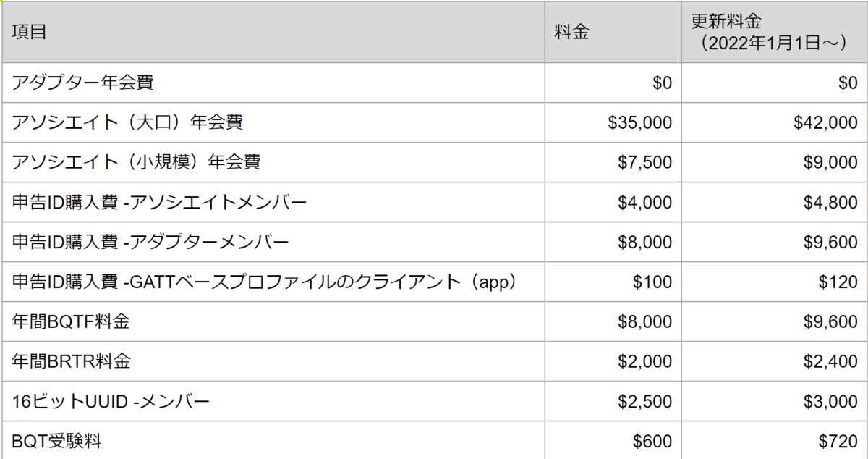Click the $720 updated fee cell
868x459 pixels.
pyautogui.click(x=774, y=440)
